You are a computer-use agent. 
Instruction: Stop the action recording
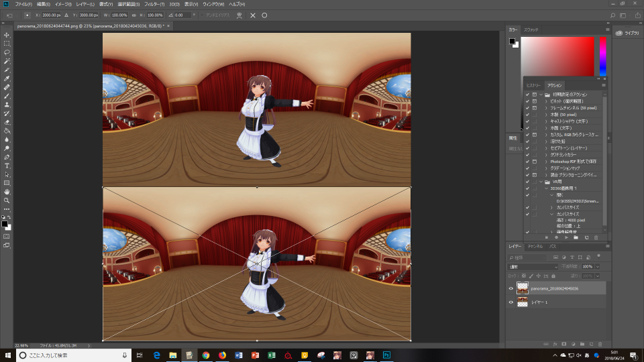tap(546, 237)
